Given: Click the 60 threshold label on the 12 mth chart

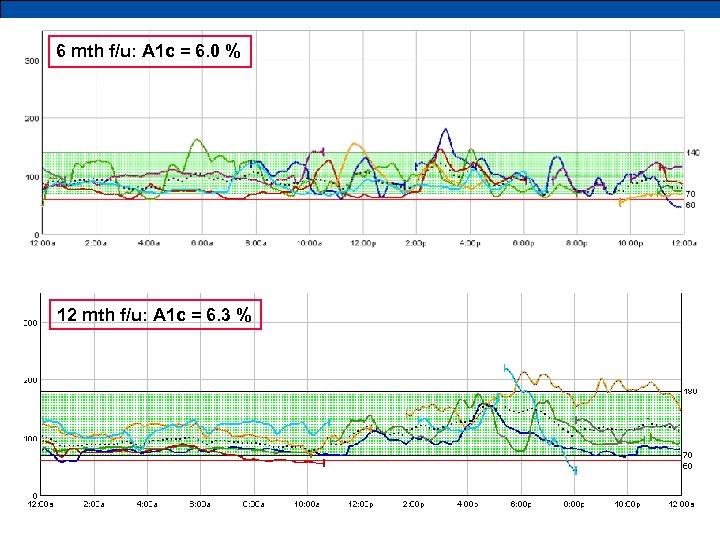Looking at the screenshot, I should pyautogui.click(x=687, y=466).
